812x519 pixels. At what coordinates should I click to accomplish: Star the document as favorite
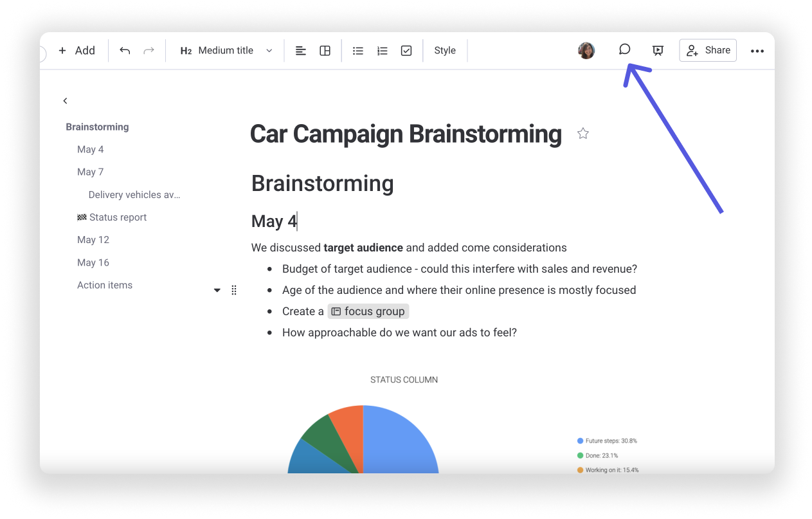(x=583, y=133)
